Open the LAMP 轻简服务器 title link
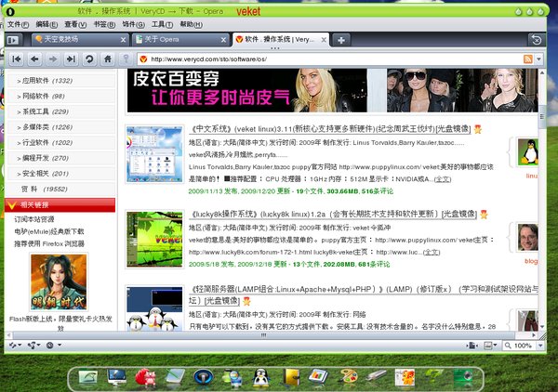Viewport: 558px width, 392px height. (363, 294)
